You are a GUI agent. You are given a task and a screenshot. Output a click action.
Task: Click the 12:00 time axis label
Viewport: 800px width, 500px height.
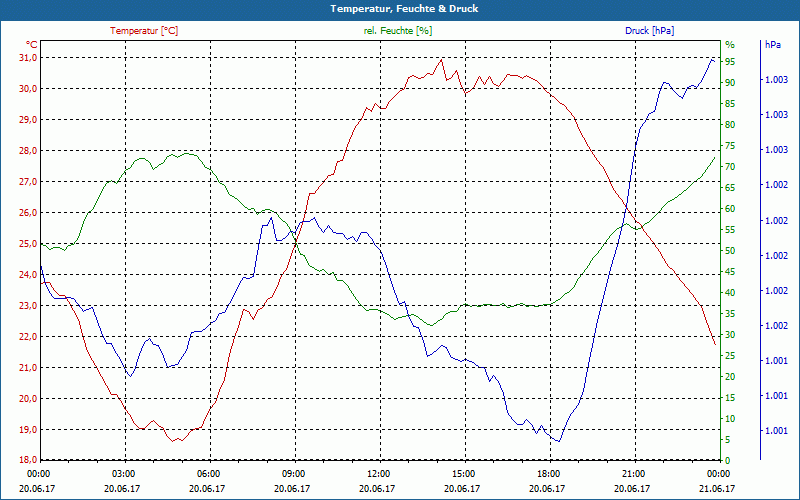point(378,473)
